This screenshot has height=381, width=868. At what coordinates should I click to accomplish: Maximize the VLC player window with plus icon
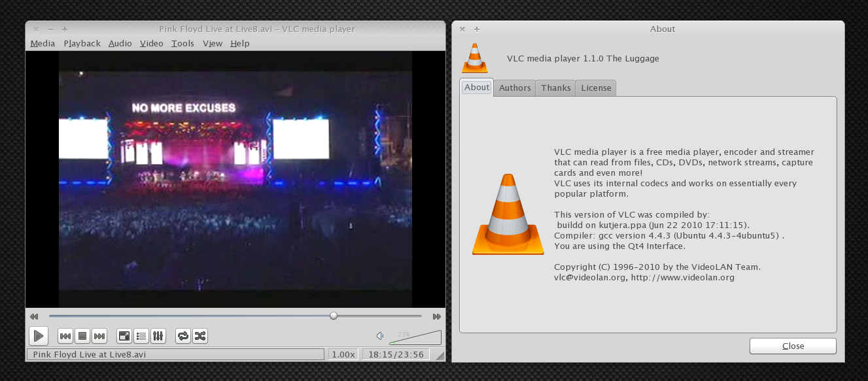click(65, 29)
